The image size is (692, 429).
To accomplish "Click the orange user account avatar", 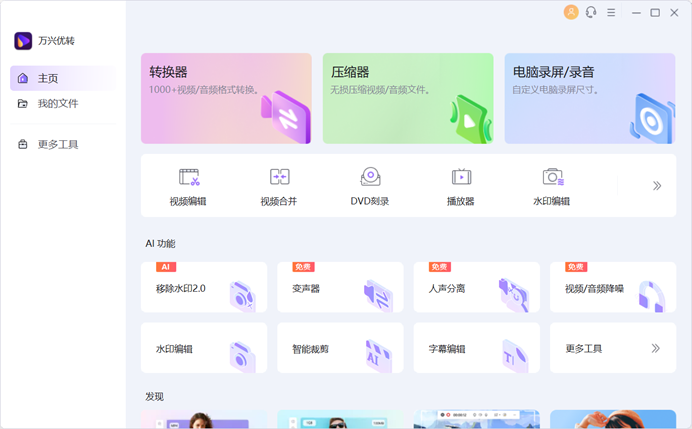I will (571, 12).
